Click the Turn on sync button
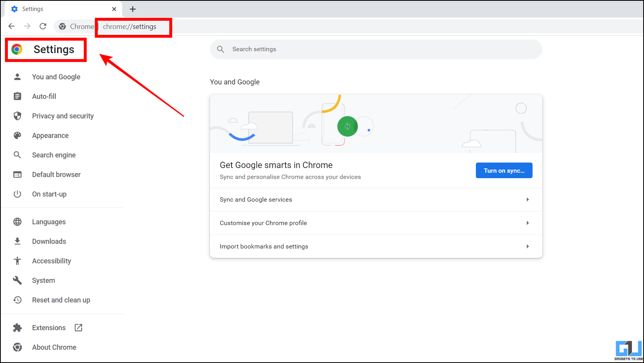The image size is (644, 363). tap(504, 170)
